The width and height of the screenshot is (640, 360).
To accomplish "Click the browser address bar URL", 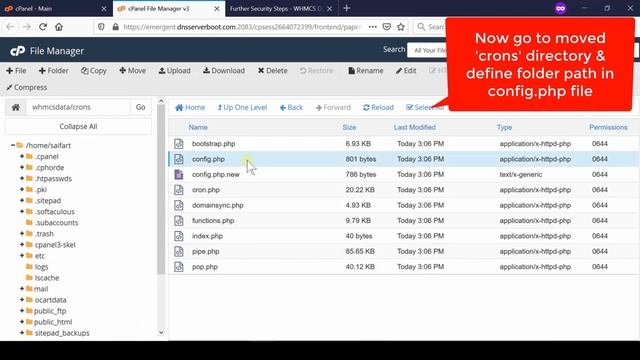I will (242, 27).
